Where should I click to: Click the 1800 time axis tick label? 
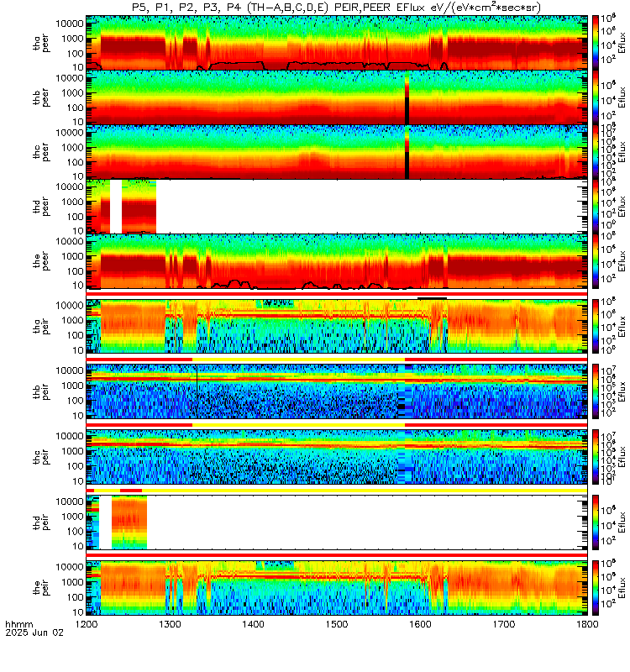[587, 623]
